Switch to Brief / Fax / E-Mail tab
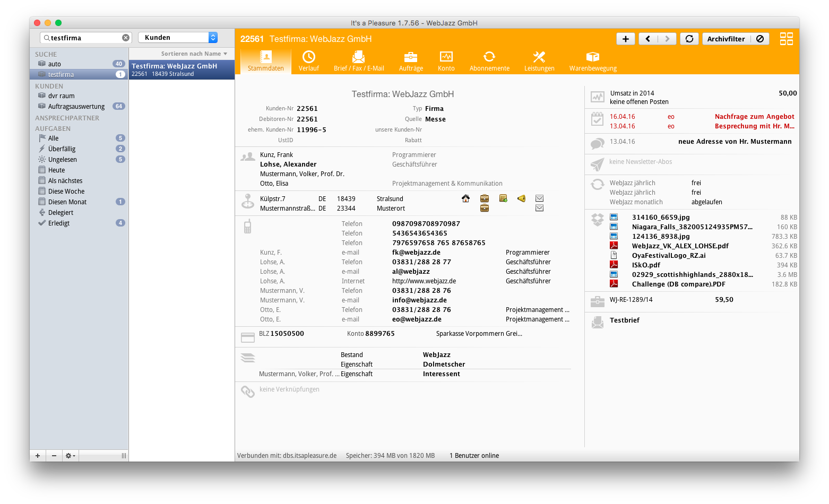 tap(359, 61)
